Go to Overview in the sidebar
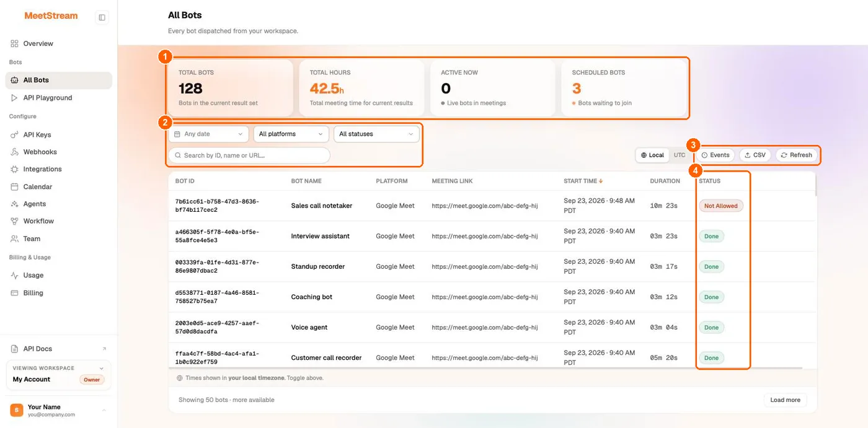This screenshot has height=428, width=868. coord(58,43)
